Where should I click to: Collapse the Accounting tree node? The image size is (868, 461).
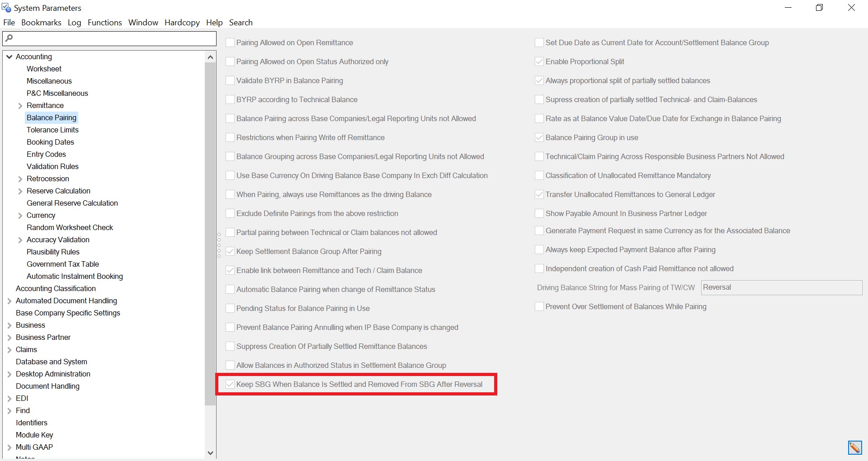tap(9, 57)
